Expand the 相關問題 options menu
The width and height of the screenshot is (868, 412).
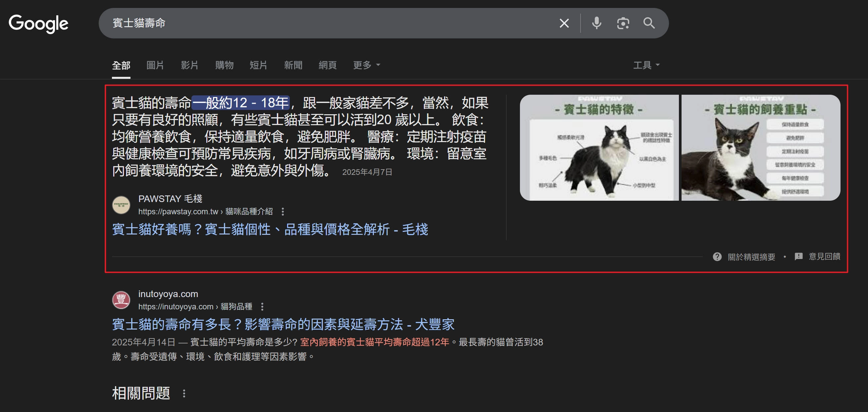point(184,393)
